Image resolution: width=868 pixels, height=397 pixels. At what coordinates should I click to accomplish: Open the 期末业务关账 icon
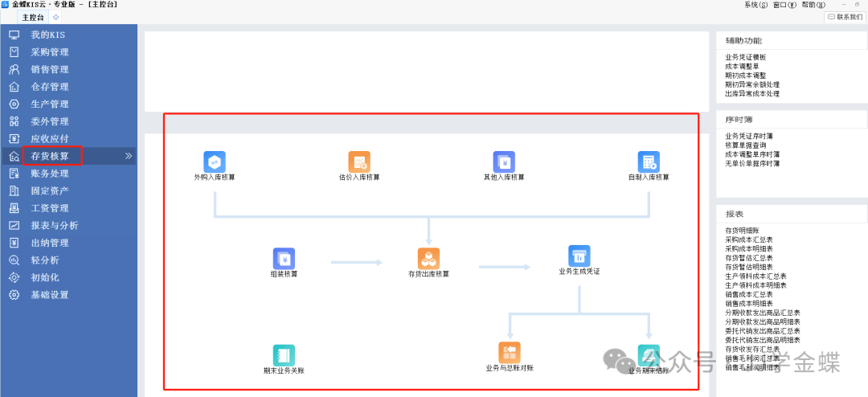284,355
